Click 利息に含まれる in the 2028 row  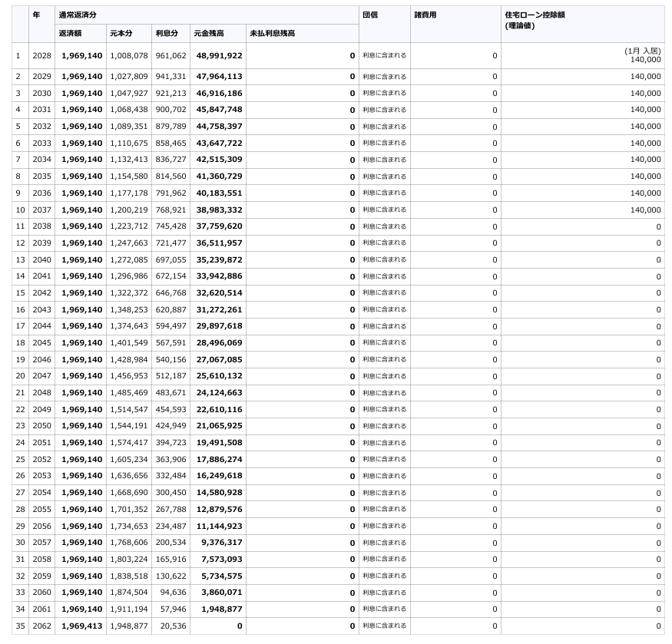[385, 55]
